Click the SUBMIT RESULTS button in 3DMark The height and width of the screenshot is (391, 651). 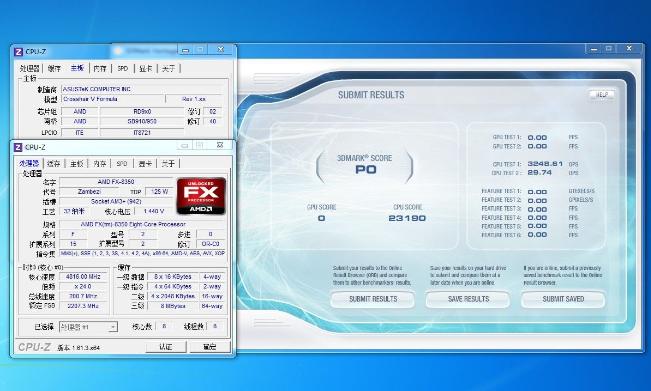pos(373,299)
